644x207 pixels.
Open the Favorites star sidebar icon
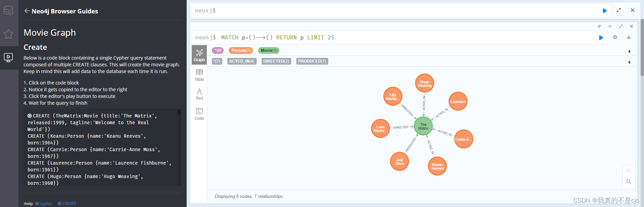click(x=8, y=34)
